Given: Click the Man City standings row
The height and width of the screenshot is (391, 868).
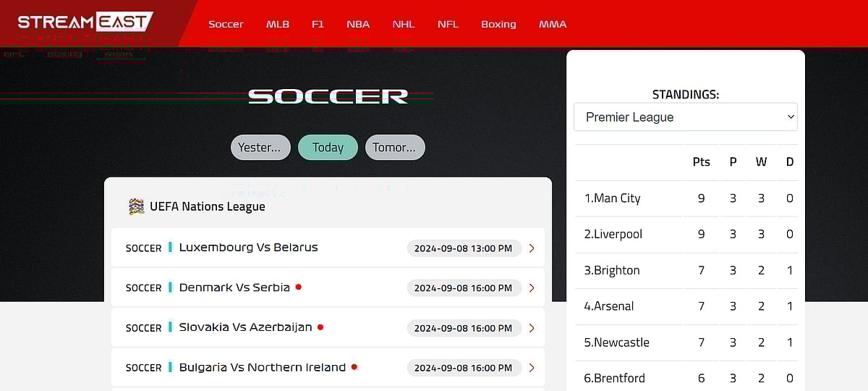Looking at the screenshot, I should click(x=613, y=198).
